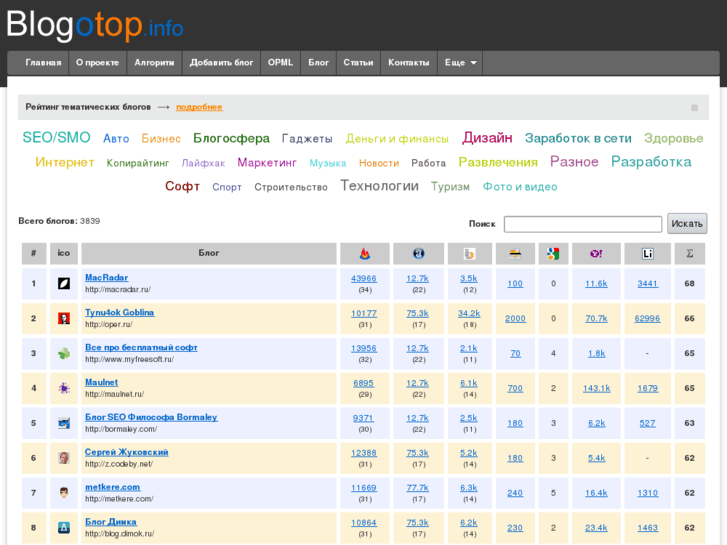Click the 43966 value in MacRadar row
727x545 pixels.
pyautogui.click(x=364, y=278)
